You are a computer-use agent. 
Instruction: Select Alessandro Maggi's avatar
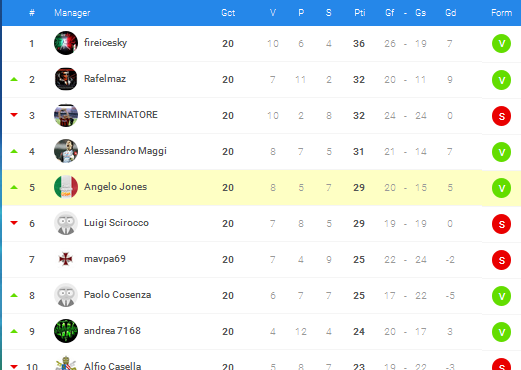(66, 151)
